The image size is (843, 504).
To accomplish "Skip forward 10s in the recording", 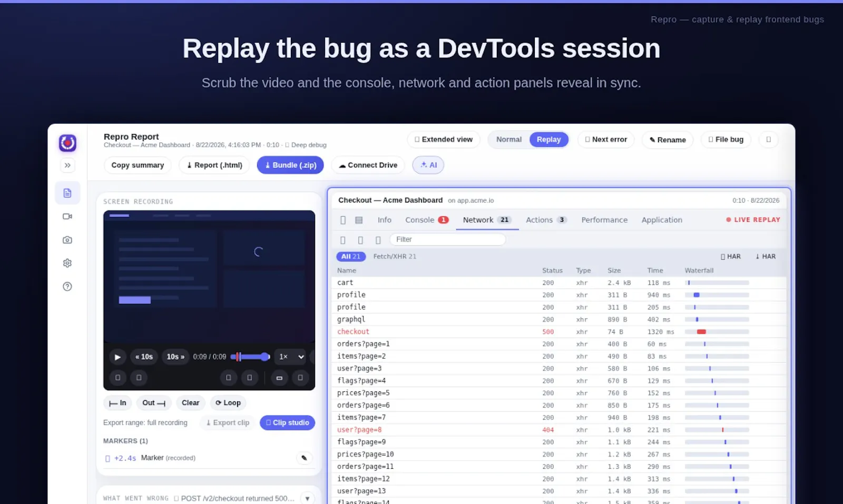I will 175,357.
